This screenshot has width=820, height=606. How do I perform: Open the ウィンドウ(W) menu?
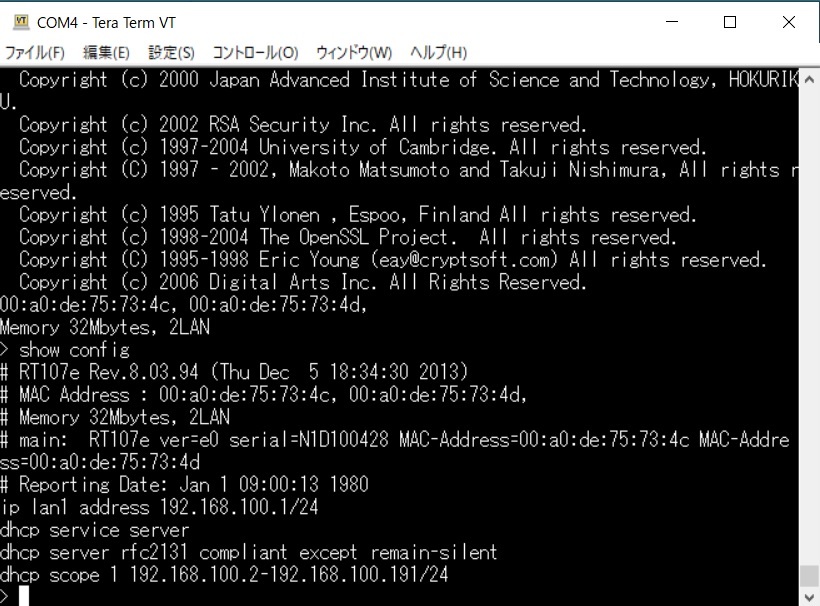point(354,53)
